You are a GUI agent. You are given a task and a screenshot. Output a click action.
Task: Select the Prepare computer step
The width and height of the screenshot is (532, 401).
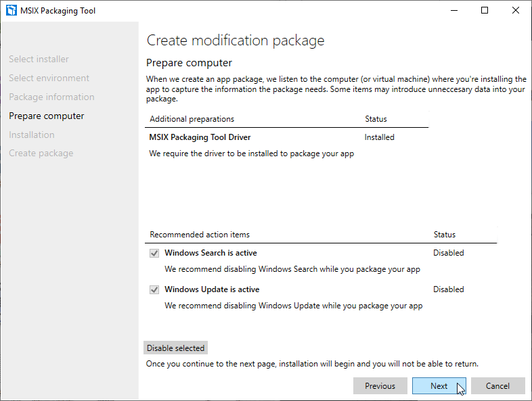point(47,116)
